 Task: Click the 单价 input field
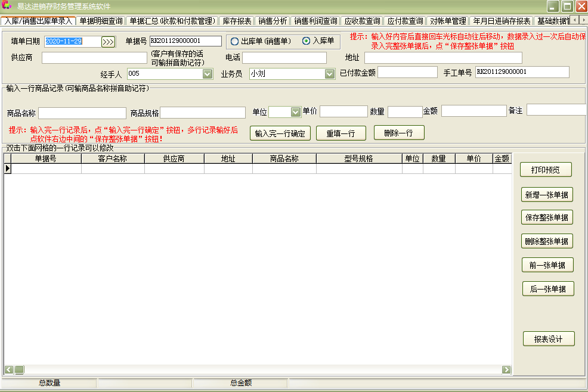343,111
